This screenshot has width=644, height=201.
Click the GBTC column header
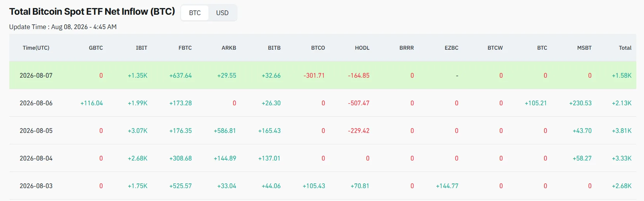click(x=96, y=48)
